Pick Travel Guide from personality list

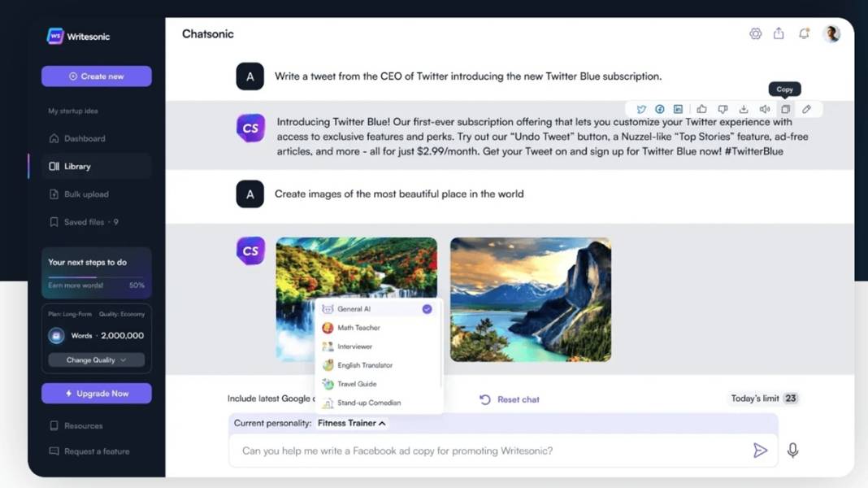357,384
